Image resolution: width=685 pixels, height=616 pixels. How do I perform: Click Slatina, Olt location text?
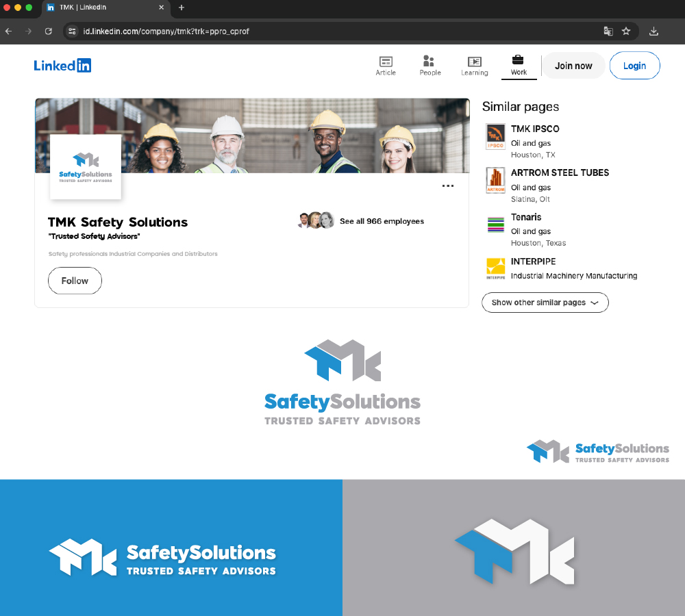[x=530, y=199]
